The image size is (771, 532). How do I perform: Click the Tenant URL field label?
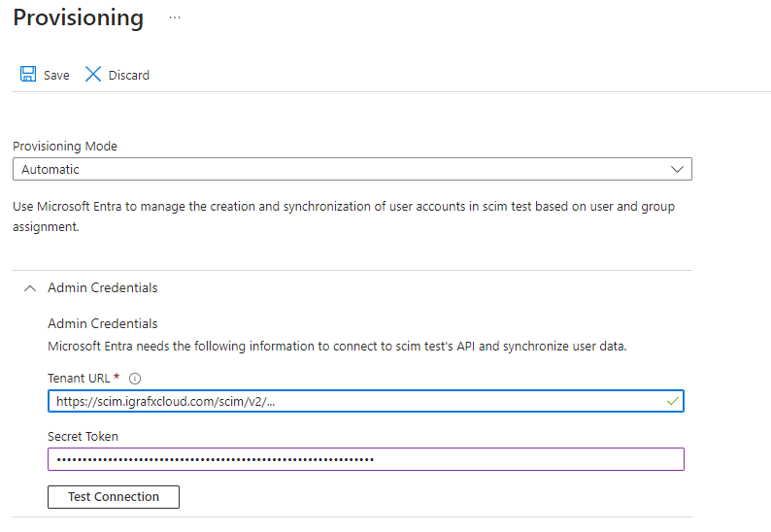point(80,379)
